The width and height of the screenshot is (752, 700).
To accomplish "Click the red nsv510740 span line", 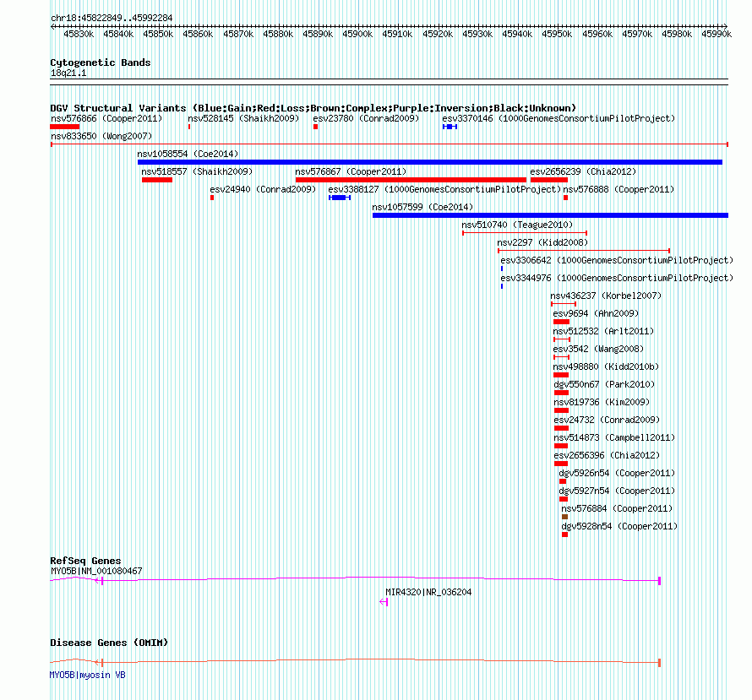I will [x=525, y=233].
